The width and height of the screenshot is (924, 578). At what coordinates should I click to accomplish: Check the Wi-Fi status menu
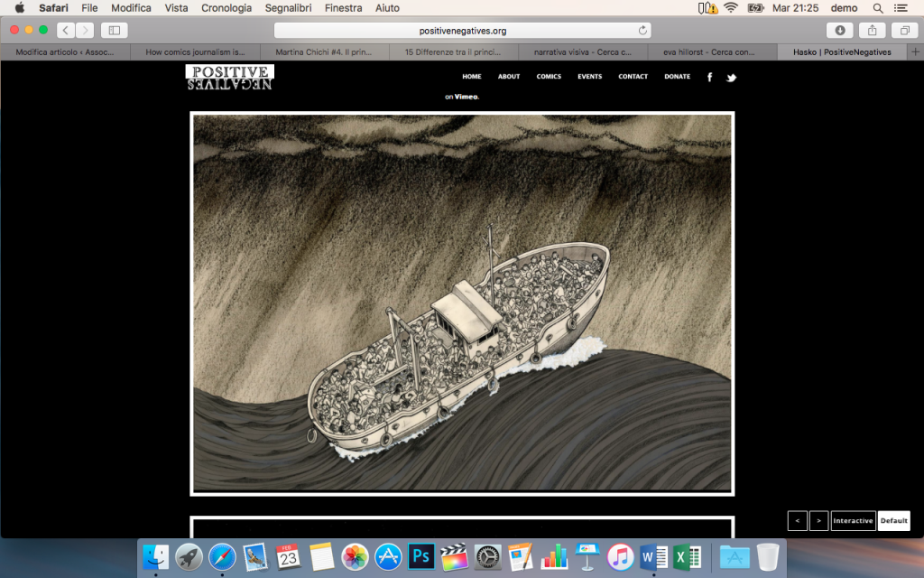coord(731,8)
